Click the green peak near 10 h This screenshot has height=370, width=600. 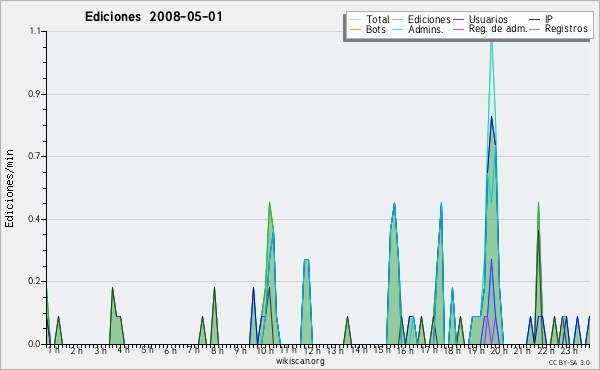pyautogui.click(x=269, y=205)
